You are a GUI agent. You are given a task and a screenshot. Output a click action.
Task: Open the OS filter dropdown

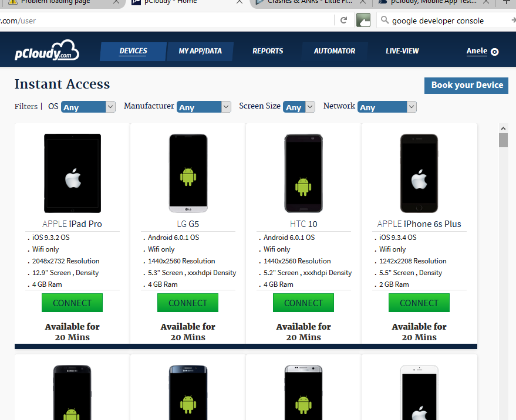coord(88,107)
